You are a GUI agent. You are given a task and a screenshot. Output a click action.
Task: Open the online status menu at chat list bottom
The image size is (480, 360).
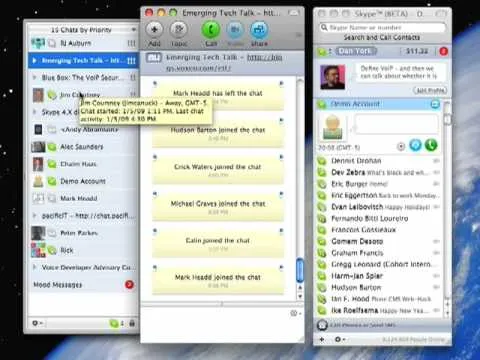click(117, 323)
